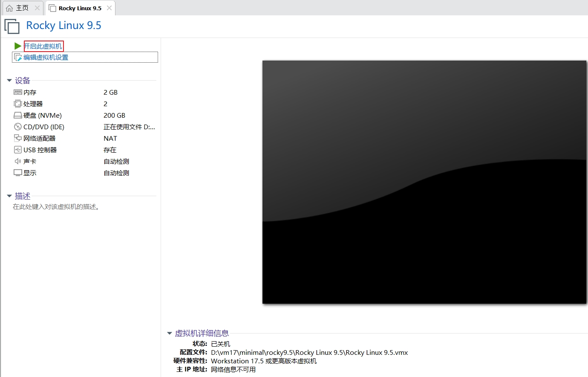Collapse the 虚拟机详细信息 details section
This screenshot has width=588, height=377.
[170, 333]
